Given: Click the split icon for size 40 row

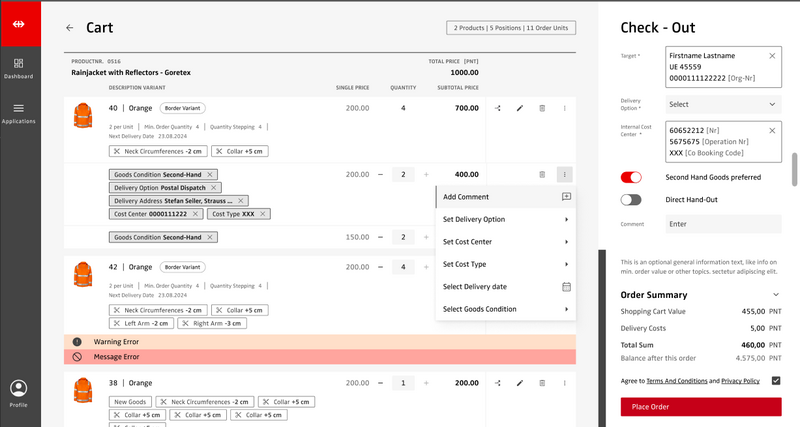Looking at the screenshot, I should (x=497, y=108).
